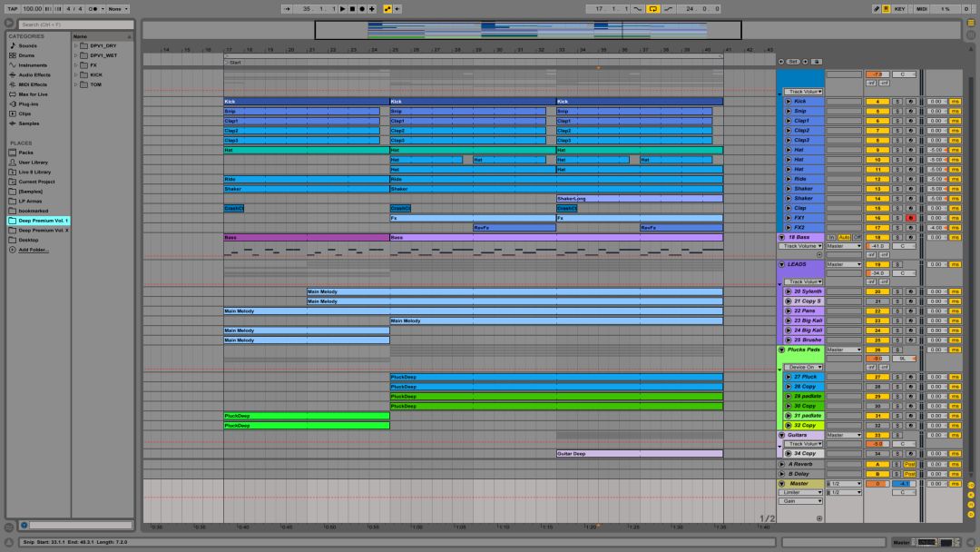Click the Clap1 track unfold arrow icon
Screen dimensions: 980x552
(789, 121)
